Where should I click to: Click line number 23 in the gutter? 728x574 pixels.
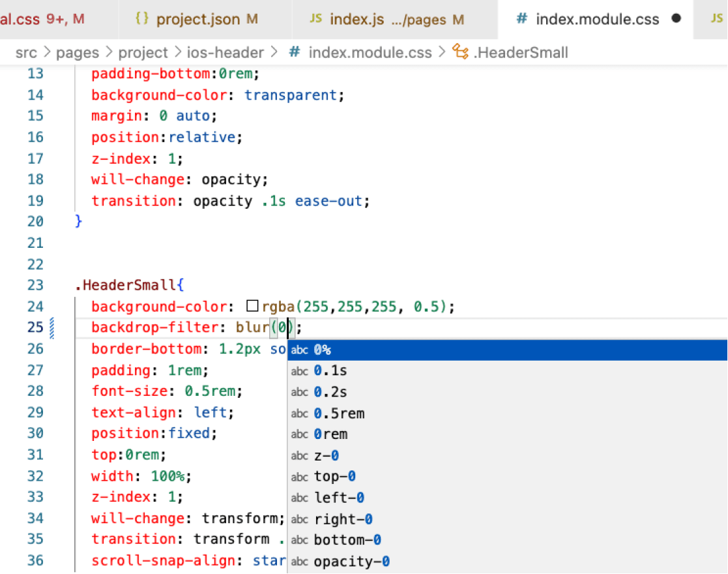[35, 285]
